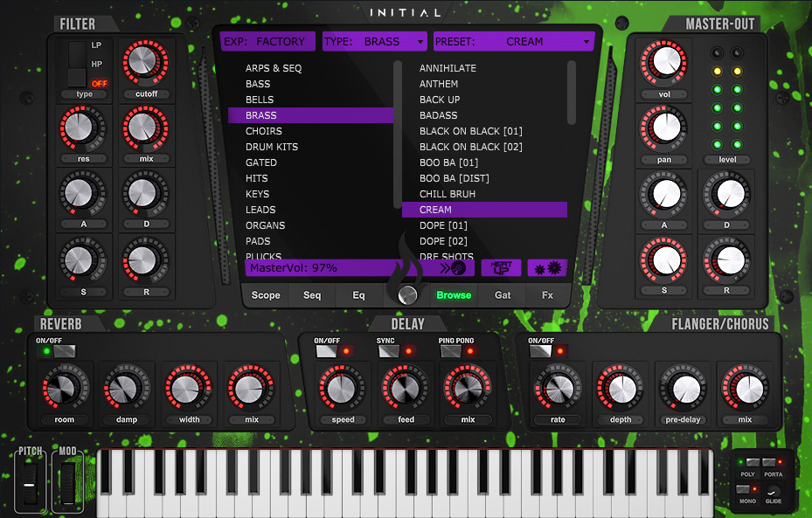Open the Gat tab
The width and height of the screenshot is (812, 518).
(503, 295)
